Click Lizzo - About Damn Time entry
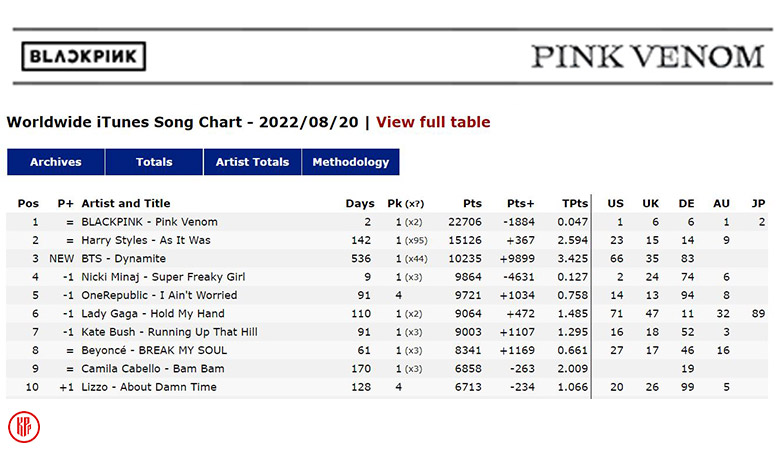Image resolution: width=784 pixels, height=450 pixels. coord(149,387)
